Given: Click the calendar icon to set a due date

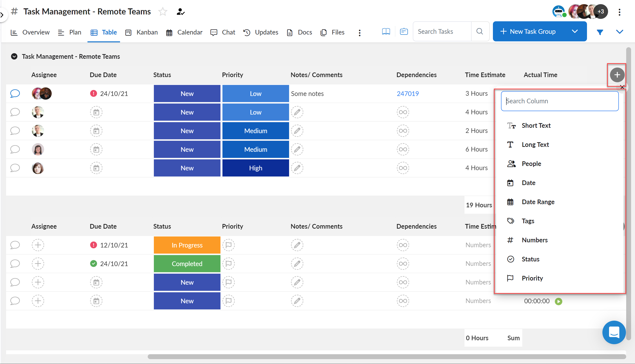Looking at the screenshot, I should (x=96, y=112).
